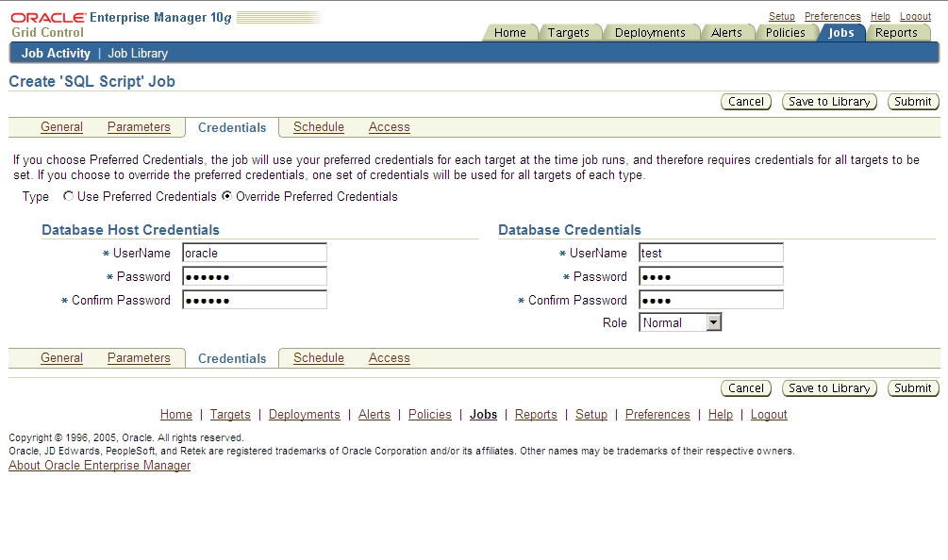Click the top Submit button
The height and width of the screenshot is (560, 948).
coord(913,102)
